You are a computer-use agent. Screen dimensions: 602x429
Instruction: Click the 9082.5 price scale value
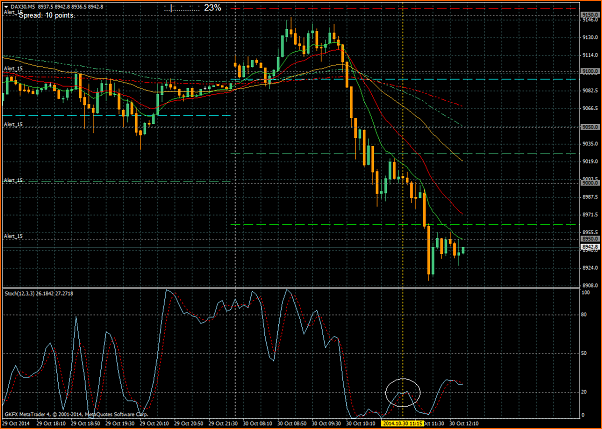point(592,91)
